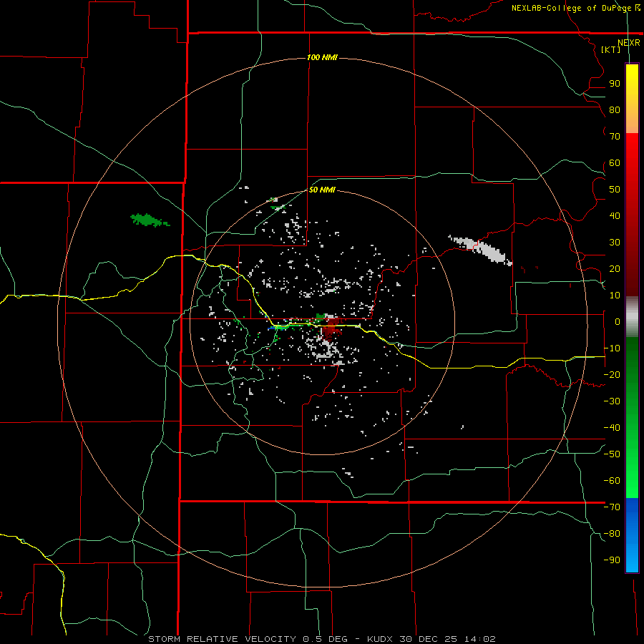Click the -30 value on the velocity scale
Image resolution: width=644 pixels, height=644 pixels.
(612, 401)
